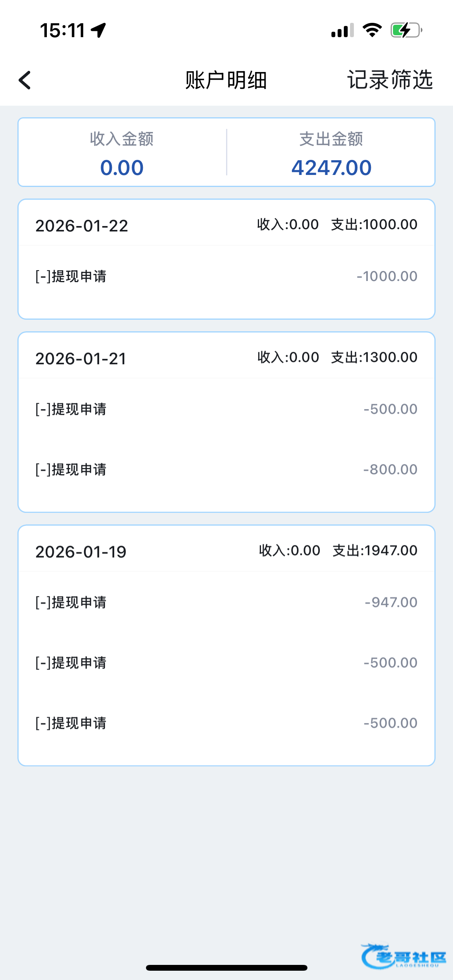Image resolution: width=453 pixels, height=980 pixels.
Task: Tap the battery charging icon
Action: tap(406, 30)
